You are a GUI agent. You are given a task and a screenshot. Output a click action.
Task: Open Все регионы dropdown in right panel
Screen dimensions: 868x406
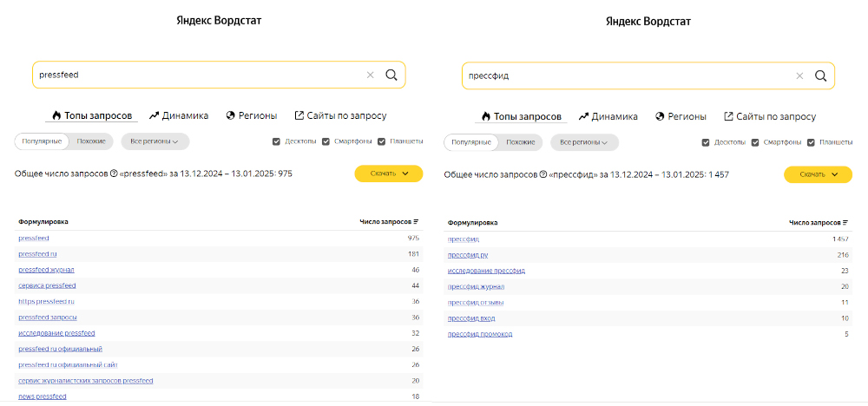(x=584, y=143)
